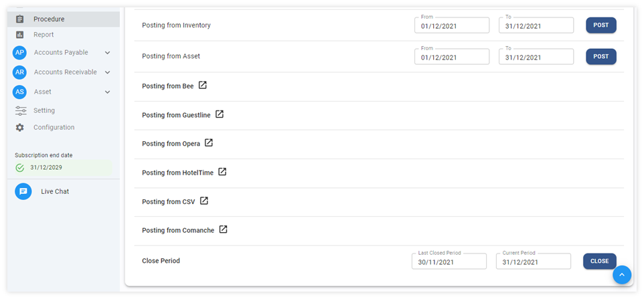Screen dimensions: 644x299
Task: Open Configuration with the gear icon
Action: (20, 127)
